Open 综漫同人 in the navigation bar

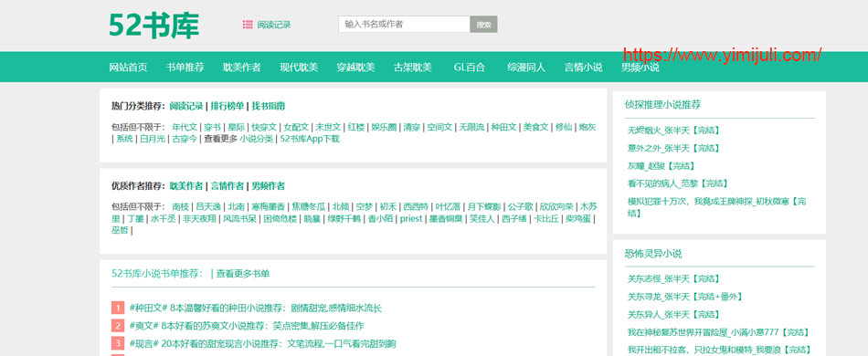pyautogui.click(x=526, y=68)
